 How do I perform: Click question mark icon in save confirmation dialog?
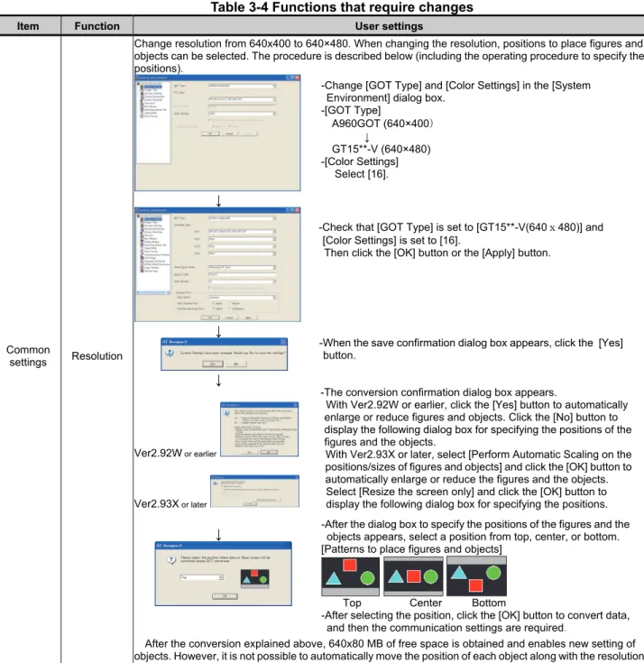170,353
